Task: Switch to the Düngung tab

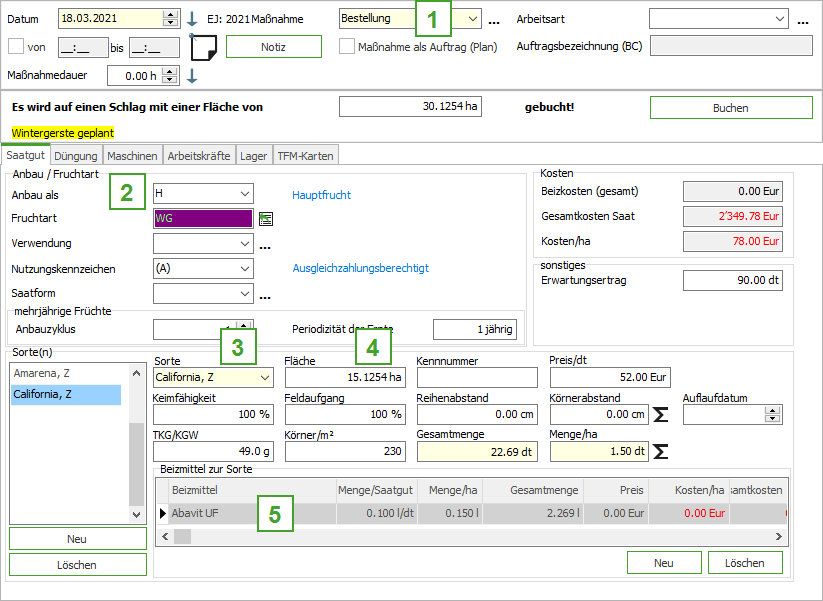Action: (x=75, y=156)
